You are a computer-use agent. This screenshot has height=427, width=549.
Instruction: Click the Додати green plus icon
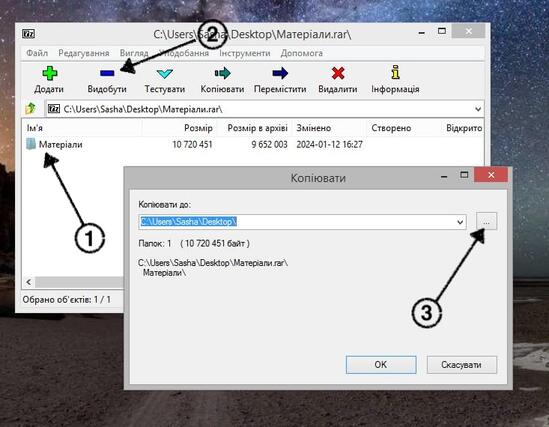coord(50,74)
